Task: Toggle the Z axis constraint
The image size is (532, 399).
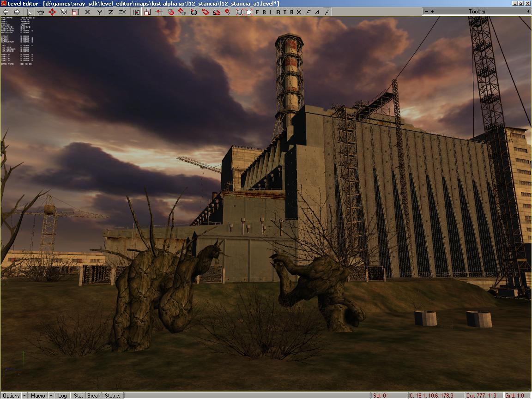Action: tap(111, 12)
